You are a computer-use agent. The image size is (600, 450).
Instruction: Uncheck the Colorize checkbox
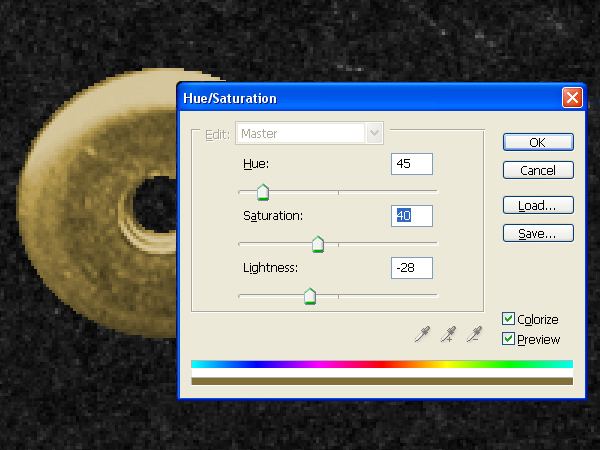(x=508, y=319)
